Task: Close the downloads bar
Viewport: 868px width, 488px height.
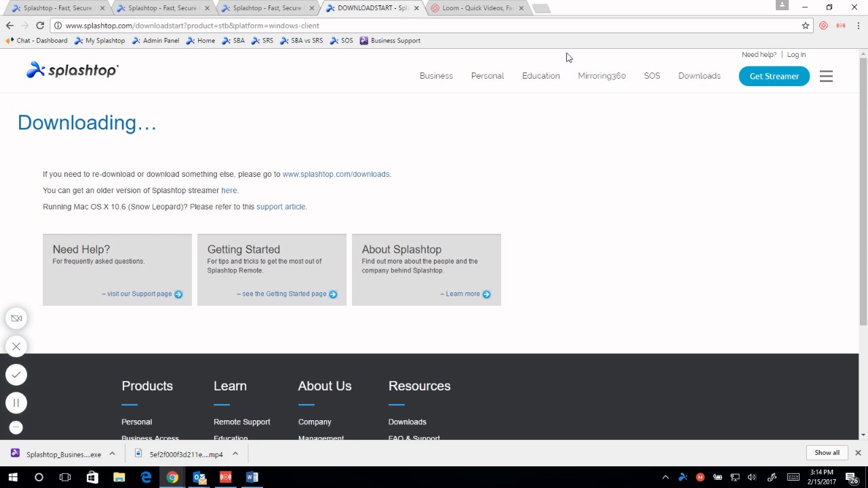Action: [x=858, y=453]
